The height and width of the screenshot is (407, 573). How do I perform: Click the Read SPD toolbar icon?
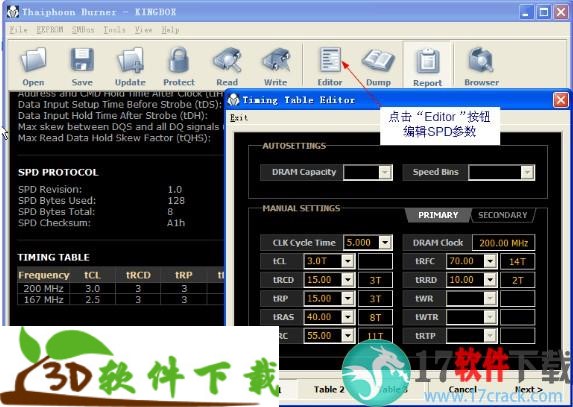click(227, 61)
